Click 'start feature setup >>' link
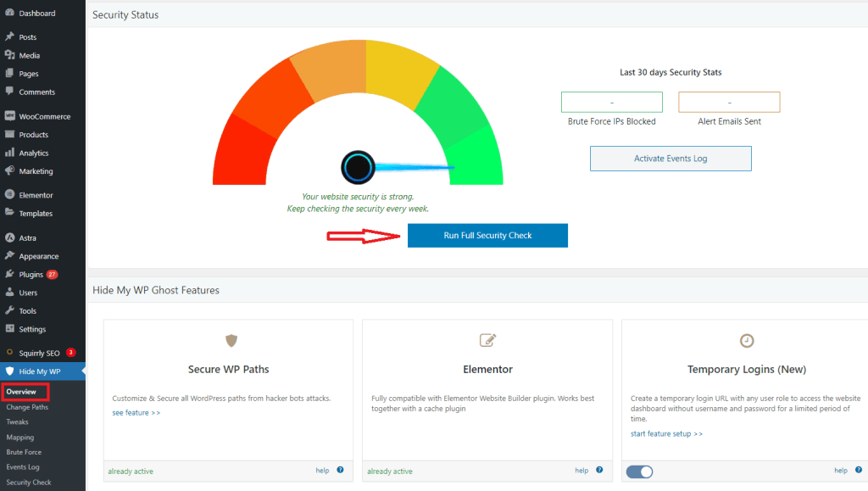868x491 pixels. pos(666,434)
